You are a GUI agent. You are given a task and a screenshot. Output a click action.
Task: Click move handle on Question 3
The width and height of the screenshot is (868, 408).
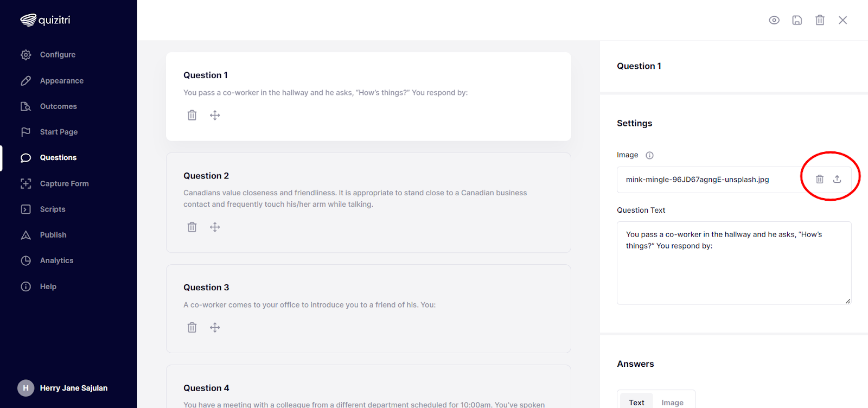pos(215,327)
